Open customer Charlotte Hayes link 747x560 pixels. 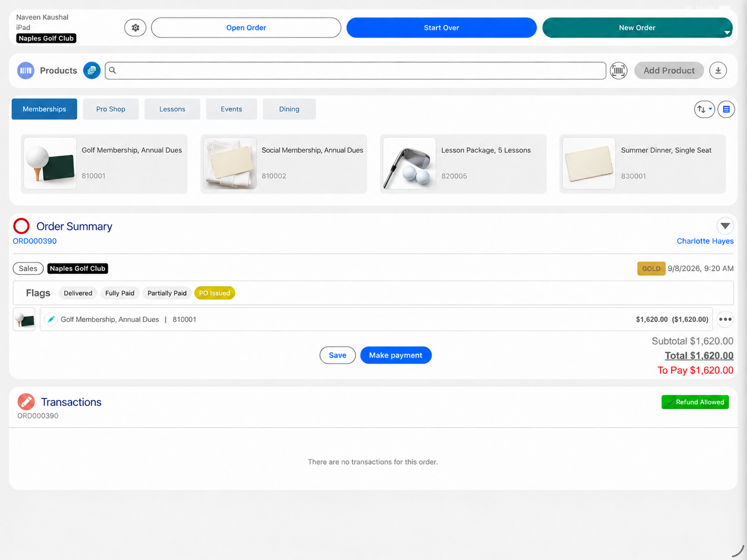coord(705,241)
